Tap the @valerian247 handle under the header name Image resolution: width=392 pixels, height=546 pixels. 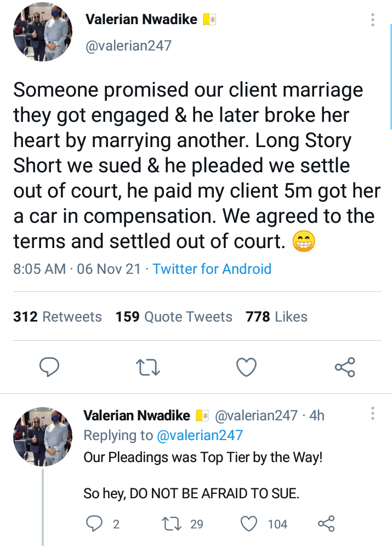click(128, 46)
